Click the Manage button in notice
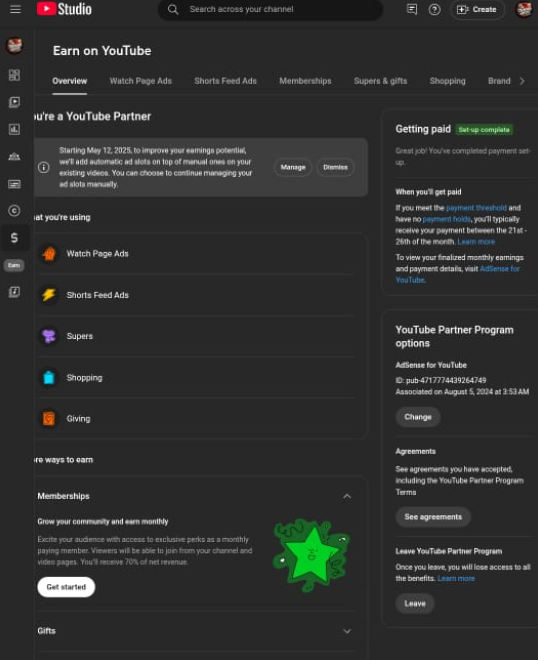Screen dimensions: 538x660 293,167
